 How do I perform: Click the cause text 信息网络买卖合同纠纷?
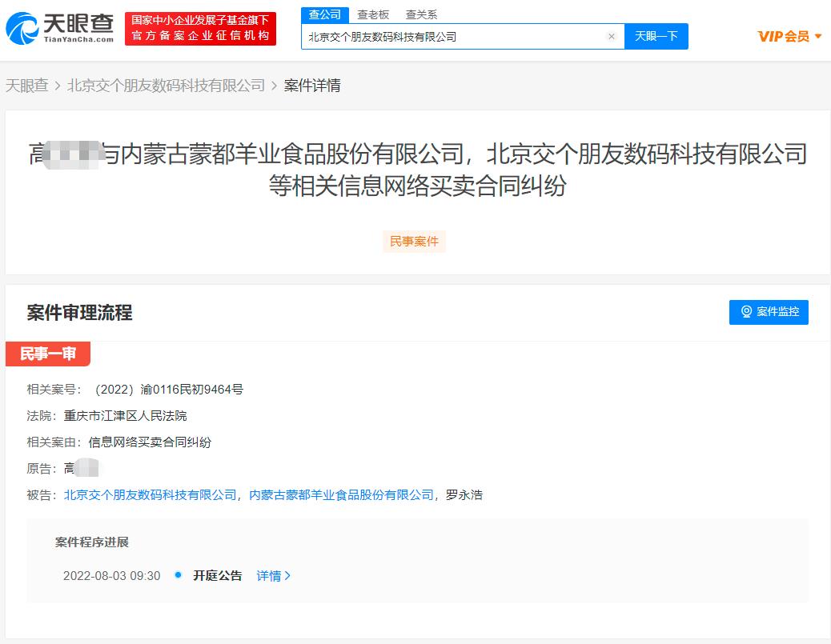pos(150,442)
